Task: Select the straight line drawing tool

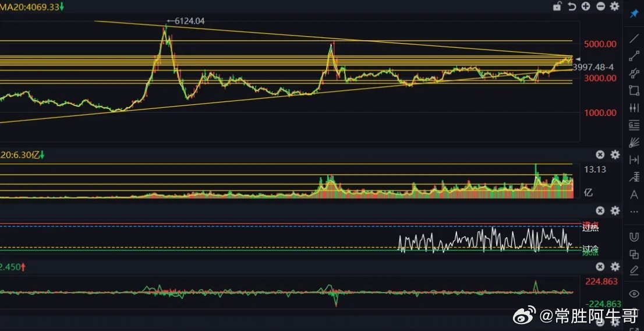Action: click(x=634, y=38)
